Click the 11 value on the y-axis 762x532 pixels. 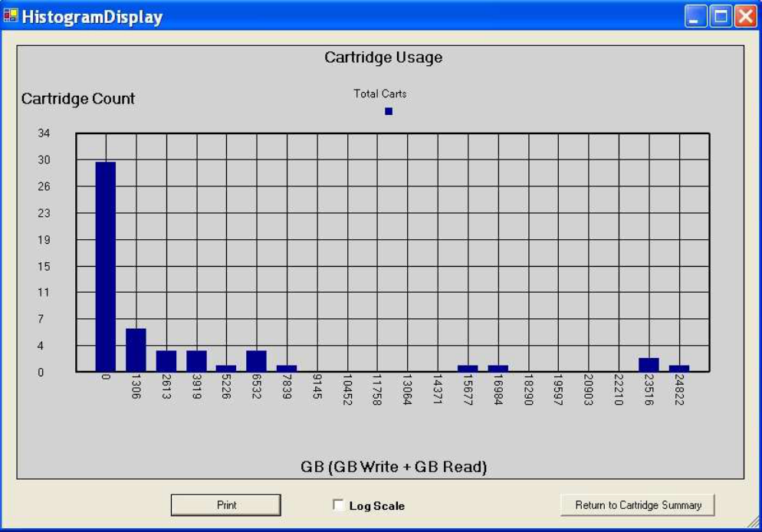(44, 293)
